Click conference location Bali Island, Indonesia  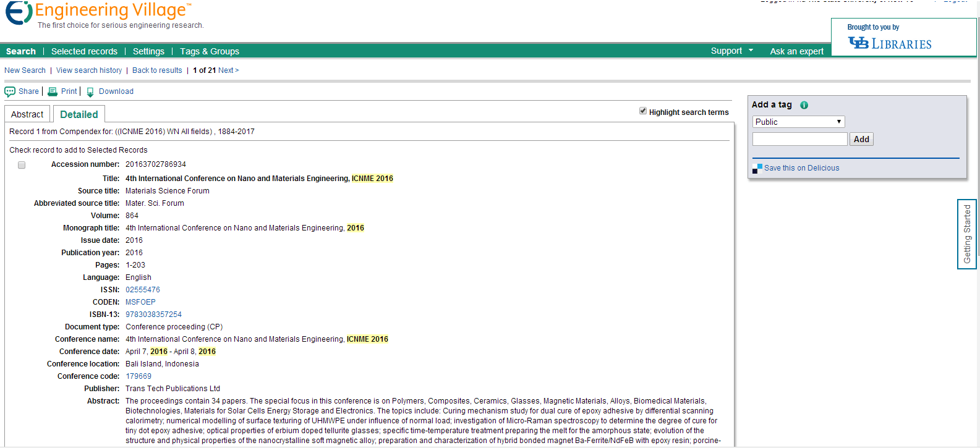pyautogui.click(x=162, y=364)
